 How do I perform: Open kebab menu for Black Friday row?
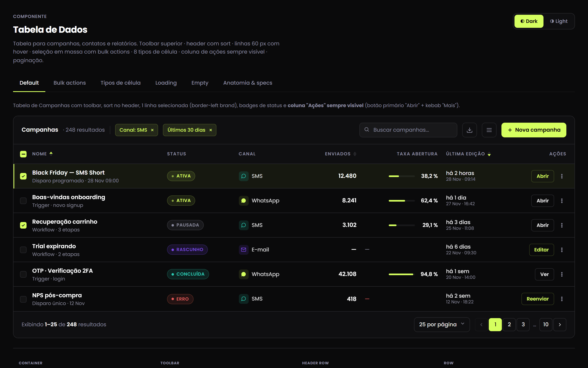(562, 176)
